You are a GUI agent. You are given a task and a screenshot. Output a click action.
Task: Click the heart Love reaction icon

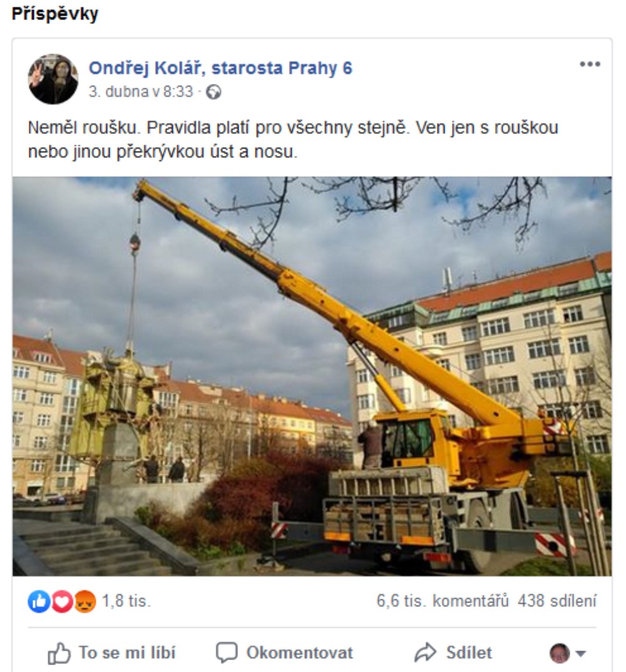pos(62,601)
